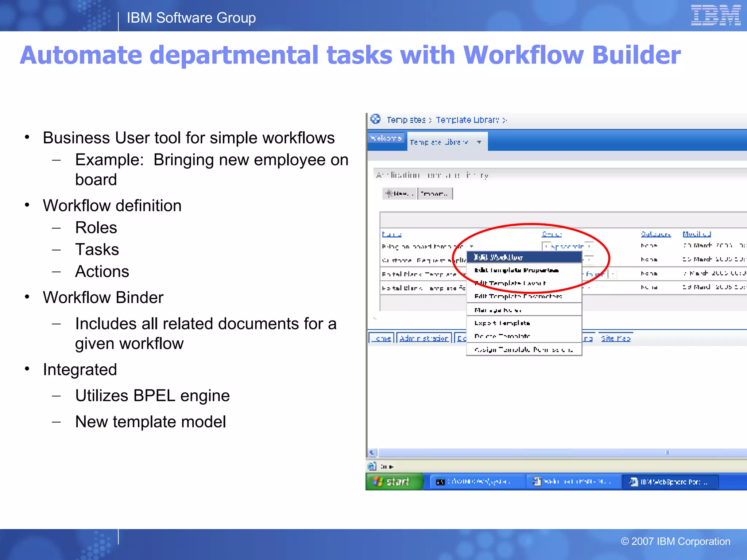747x560 pixels.
Task: Expand the Template Library tab dropdown arrow
Action: [x=479, y=142]
